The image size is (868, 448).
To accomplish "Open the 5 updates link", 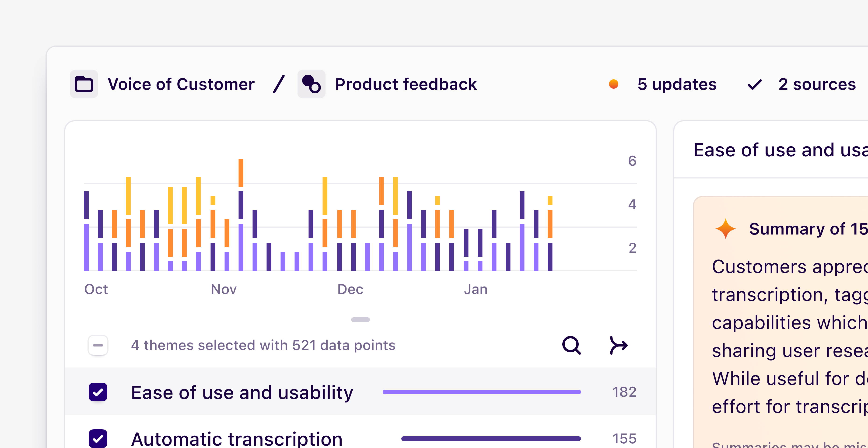I will 677,84.
